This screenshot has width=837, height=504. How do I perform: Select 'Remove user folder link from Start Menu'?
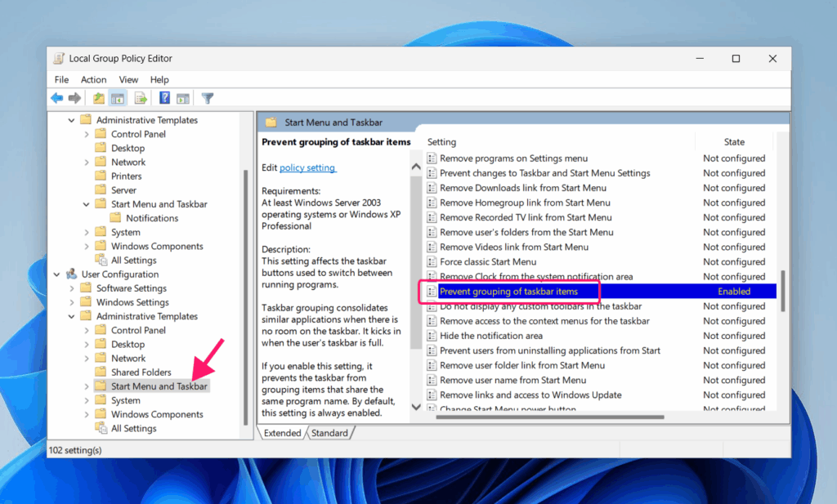tap(522, 365)
